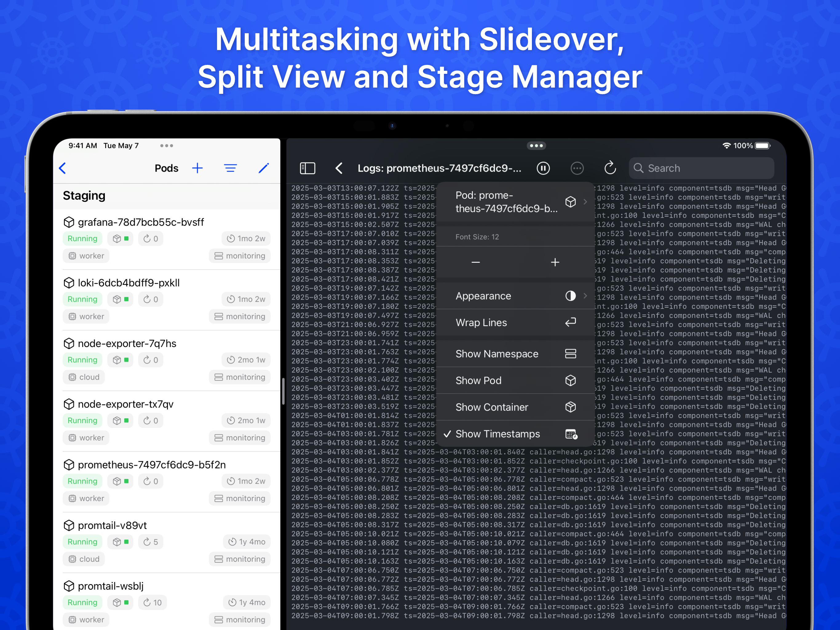840x630 pixels.
Task: Open the ellipsis options menu button
Action: pos(577,168)
